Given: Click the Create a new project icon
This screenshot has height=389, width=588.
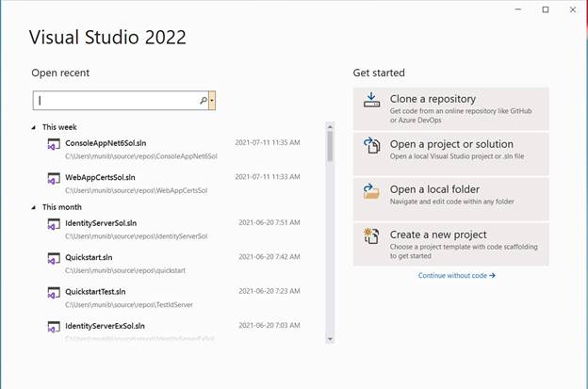Looking at the screenshot, I should 371,236.
